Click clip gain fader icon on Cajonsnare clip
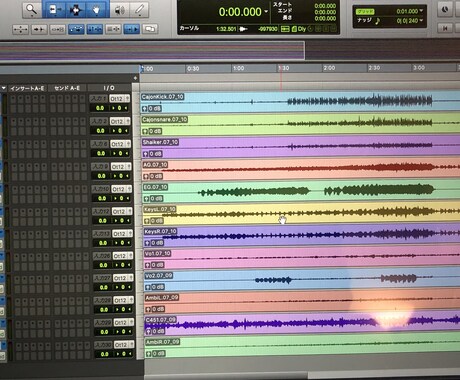The image size is (460, 380). (x=145, y=131)
